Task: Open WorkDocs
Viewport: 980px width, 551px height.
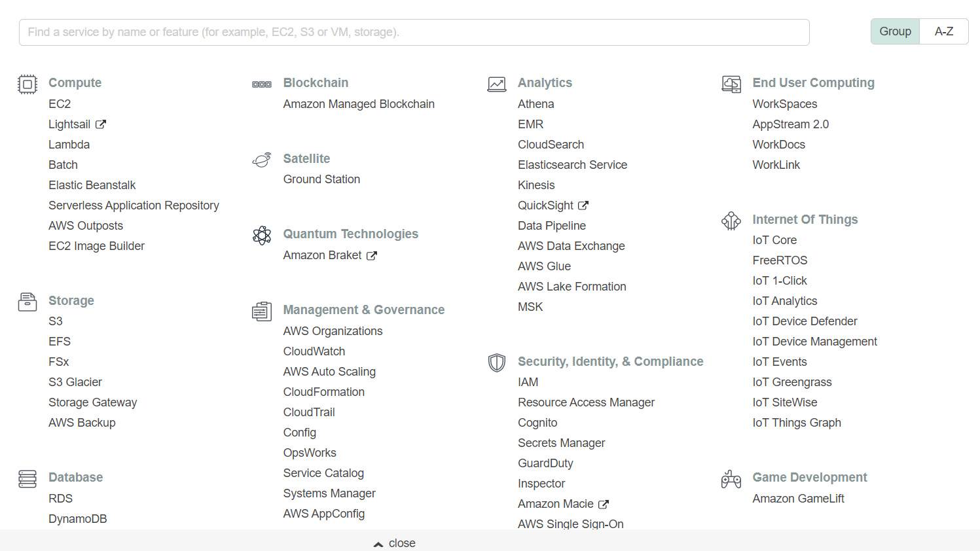Action: pos(779,145)
